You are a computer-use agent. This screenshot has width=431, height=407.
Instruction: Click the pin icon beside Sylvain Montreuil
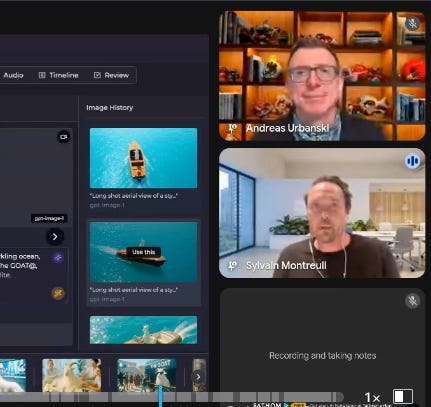click(233, 265)
